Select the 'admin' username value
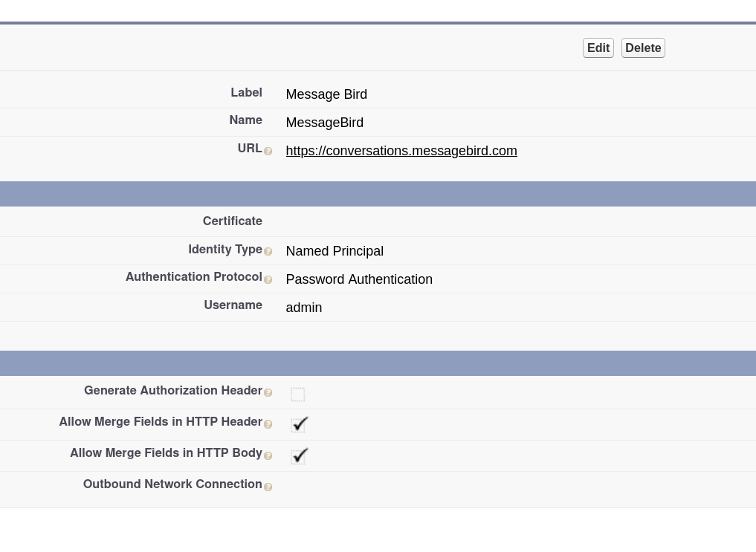Image resolution: width=756 pixels, height=552 pixels. point(304,308)
